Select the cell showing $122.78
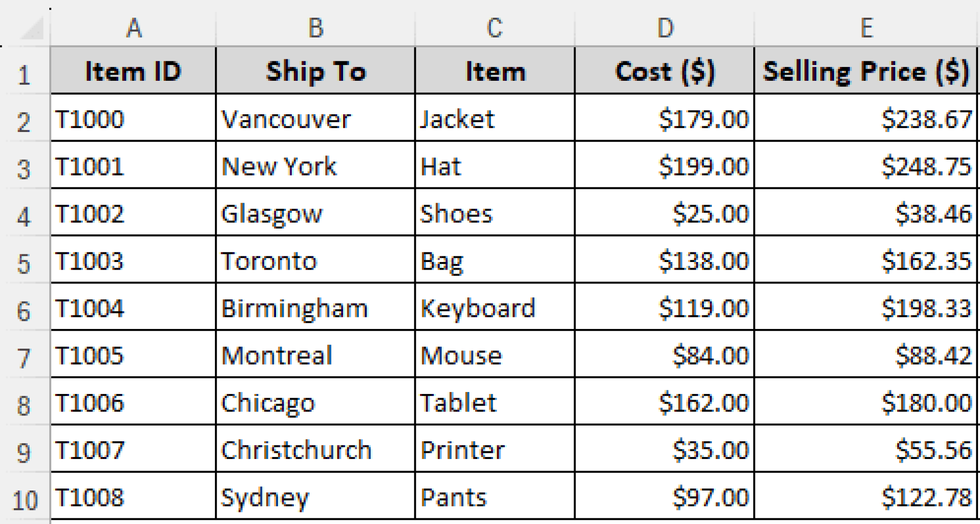Screen dimensions: 980x524 [866, 497]
